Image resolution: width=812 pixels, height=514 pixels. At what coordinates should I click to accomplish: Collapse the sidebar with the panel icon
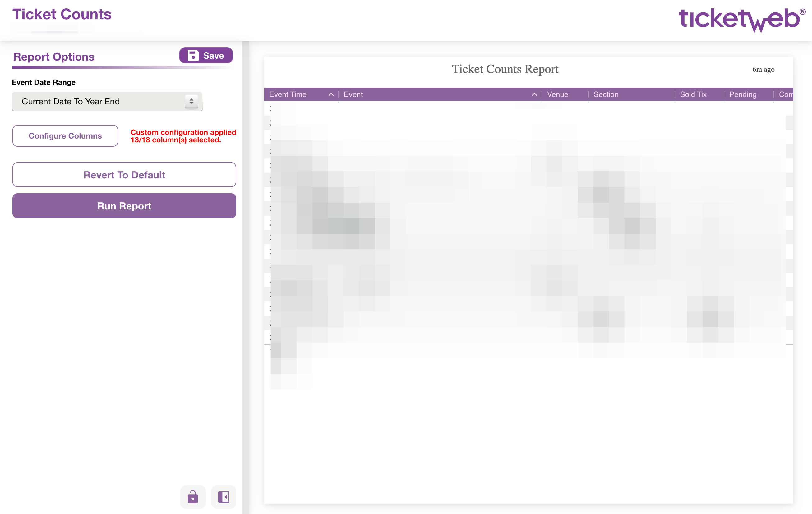[x=224, y=497]
